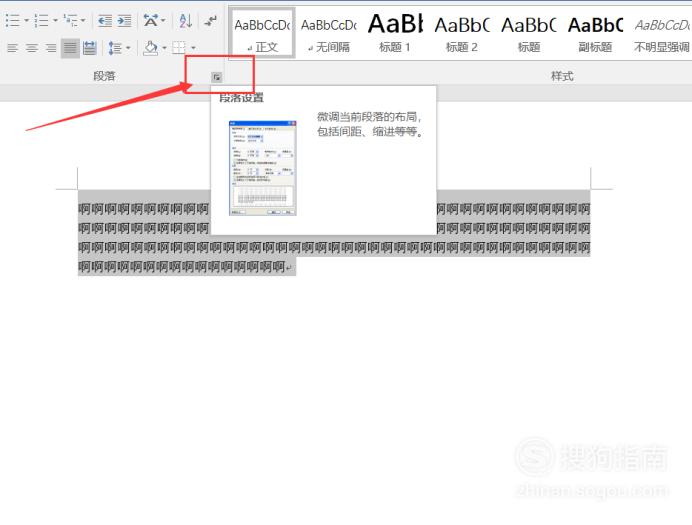692x525 pixels.
Task: Click the Asian layout (Chinese typography) icon
Action: pyautogui.click(x=151, y=20)
